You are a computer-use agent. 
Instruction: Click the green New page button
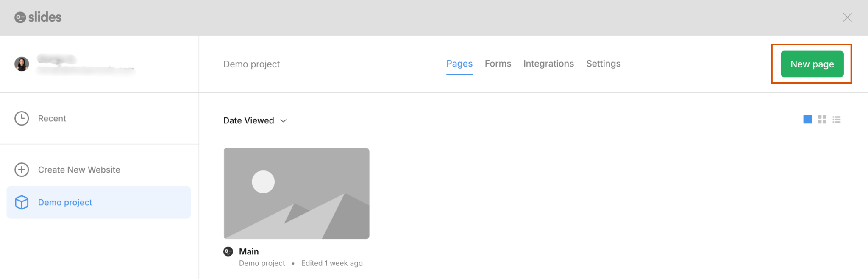click(x=812, y=64)
